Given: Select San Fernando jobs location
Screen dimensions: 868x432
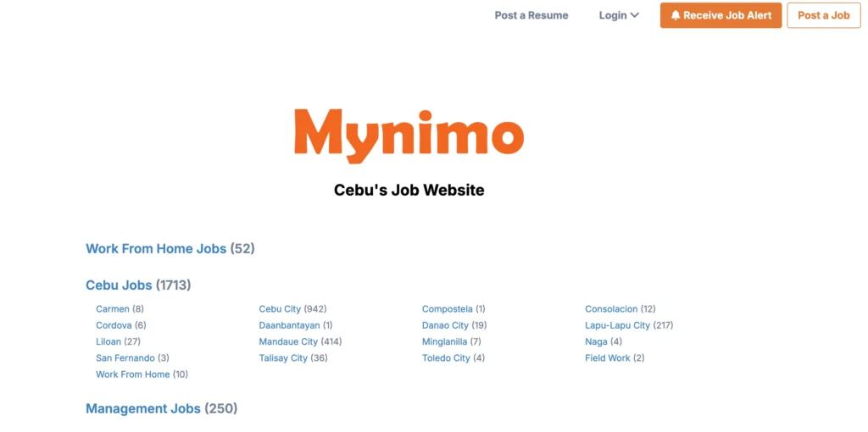Looking at the screenshot, I should click(125, 357).
